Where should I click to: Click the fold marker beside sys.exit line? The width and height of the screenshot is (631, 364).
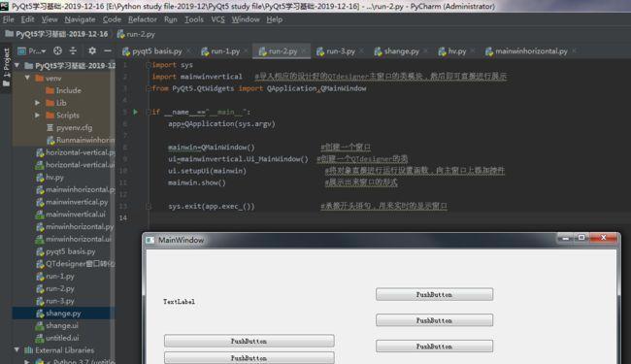149,207
